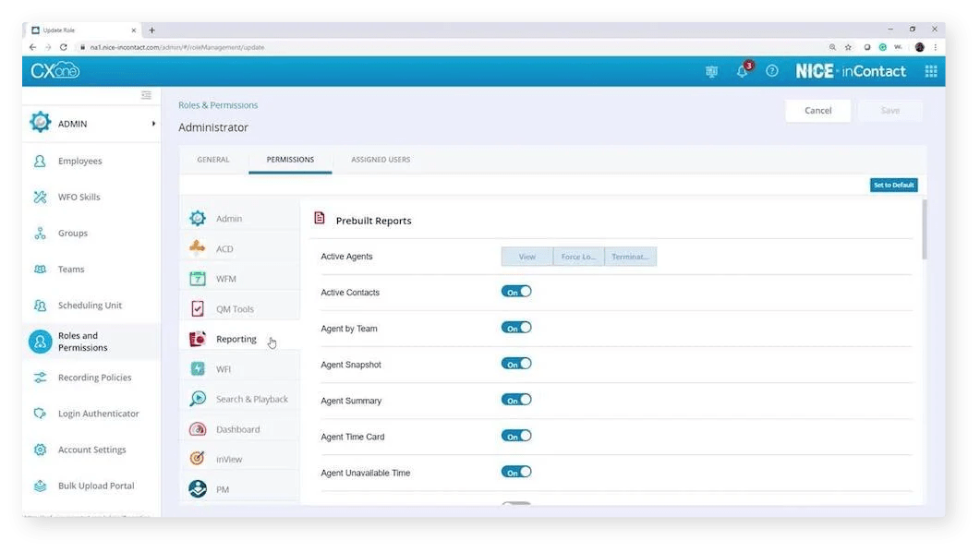Open the Assigned Users tab
The width and height of the screenshot is (980, 552).
tap(381, 160)
